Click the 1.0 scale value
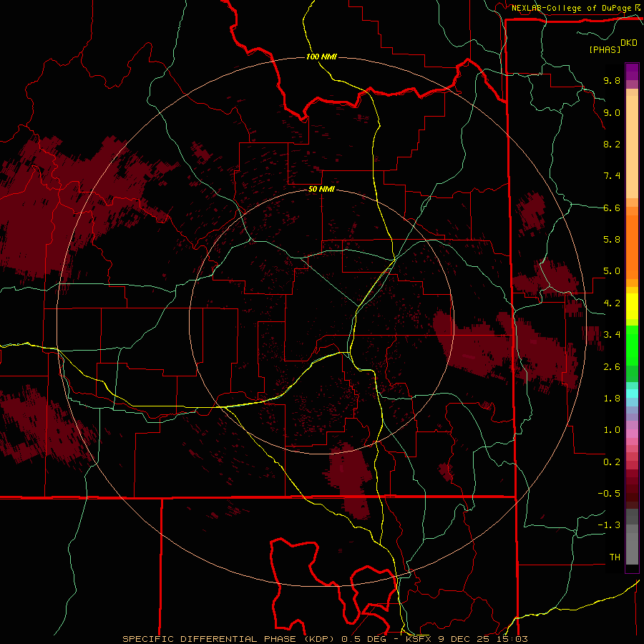Screen dimensions: 644x644 coord(612,430)
